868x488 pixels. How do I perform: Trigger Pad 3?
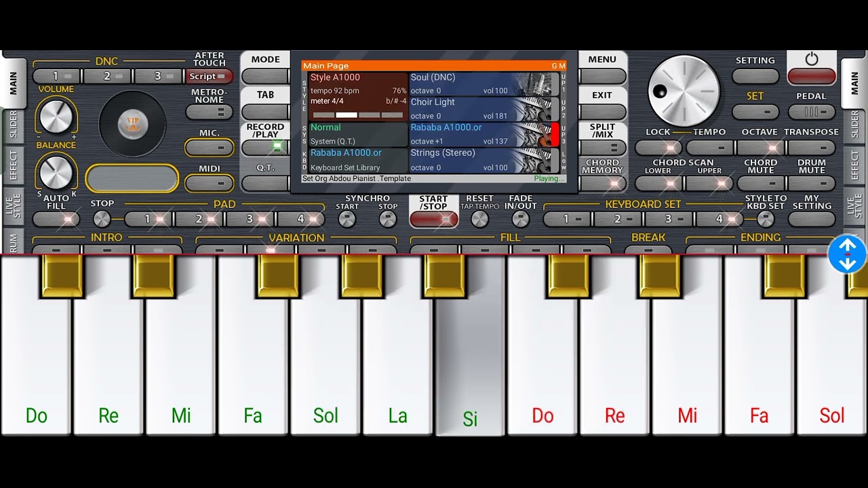pyautogui.click(x=251, y=219)
